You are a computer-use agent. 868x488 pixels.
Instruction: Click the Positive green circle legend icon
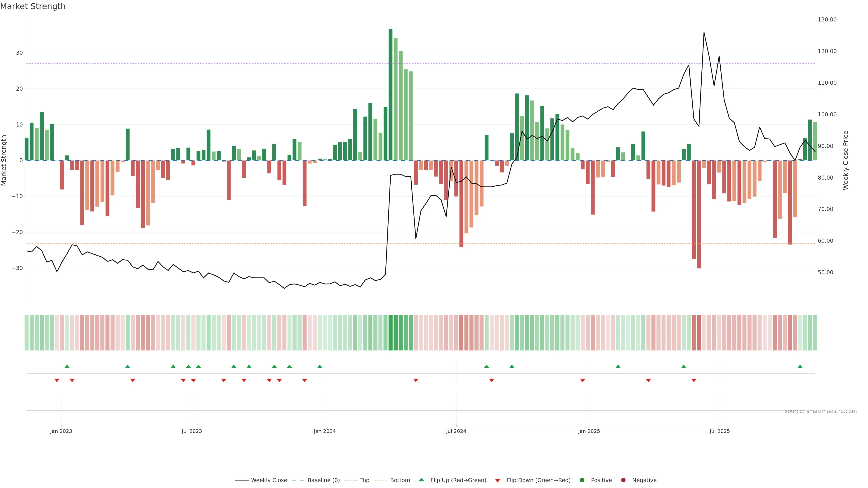pyautogui.click(x=582, y=480)
